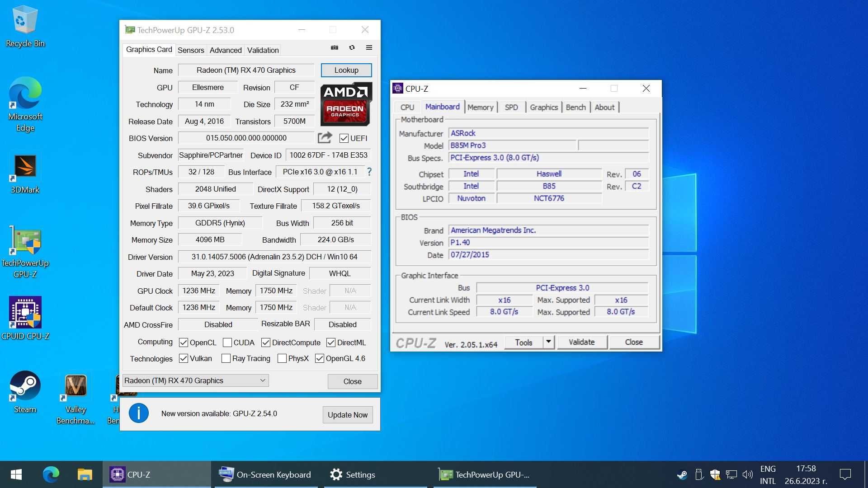The height and width of the screenshot is (488, 868).
Task: Toggle the CUDA checkbox
Action: tap(227, 343)
